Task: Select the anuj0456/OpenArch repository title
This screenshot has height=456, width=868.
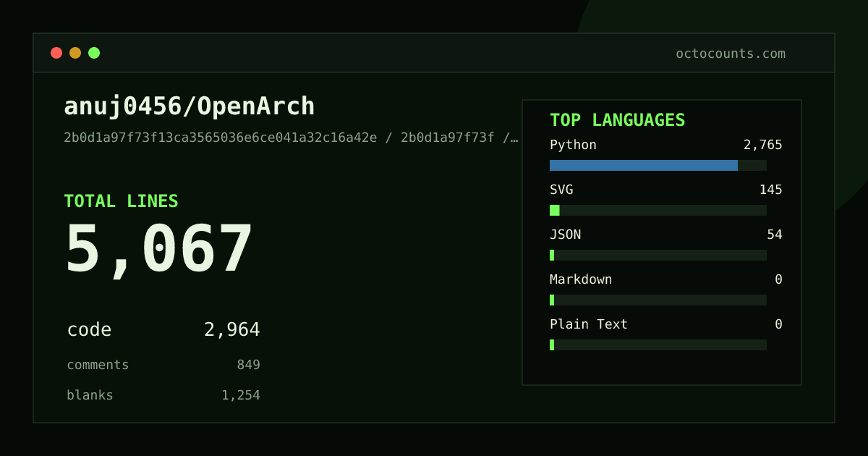Action: (x=190, y=106)
